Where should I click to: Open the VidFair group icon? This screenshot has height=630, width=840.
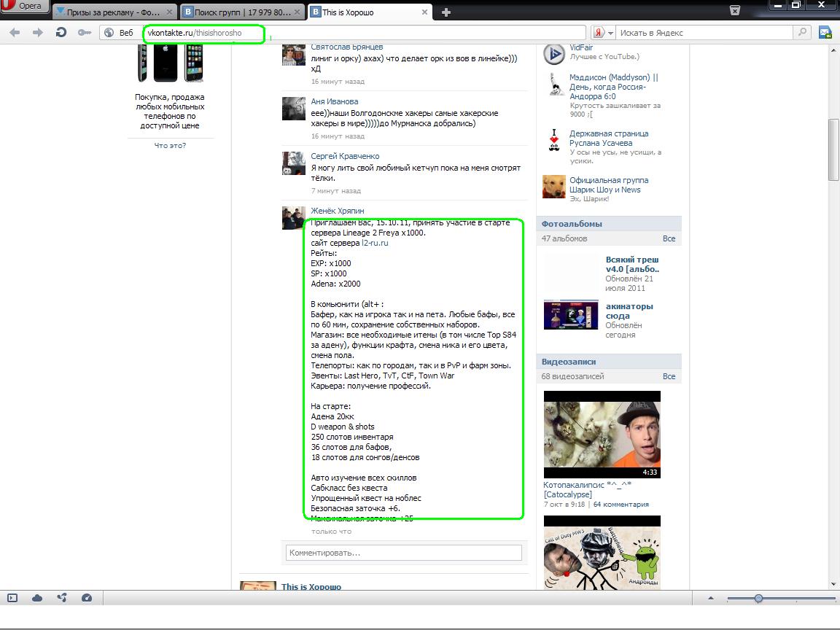554,53
